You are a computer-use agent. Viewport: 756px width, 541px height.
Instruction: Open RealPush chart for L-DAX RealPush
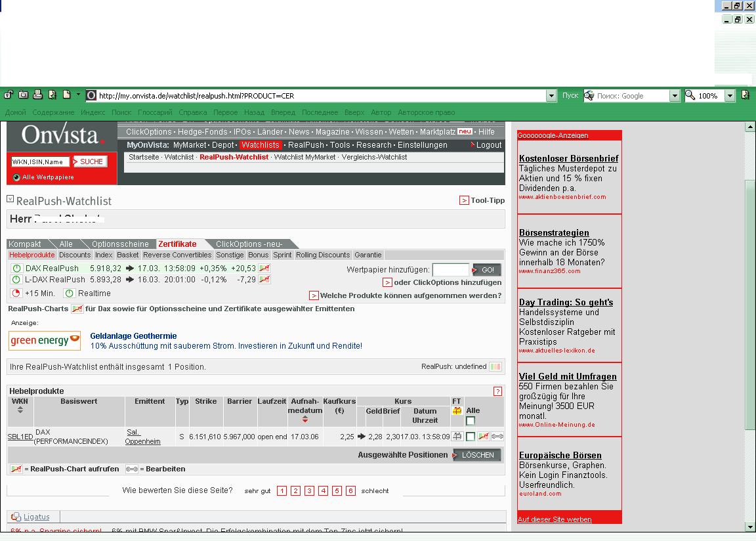coord(264,280)
